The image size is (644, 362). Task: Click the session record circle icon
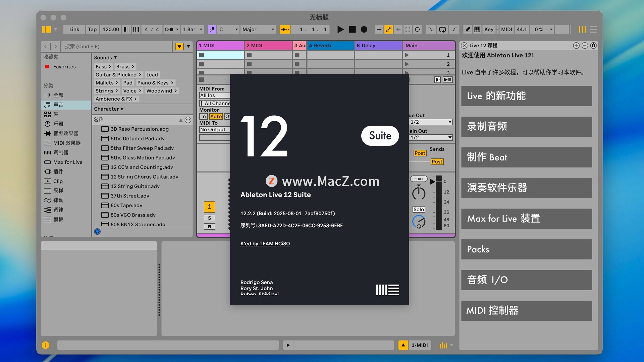tap(417, 29)
